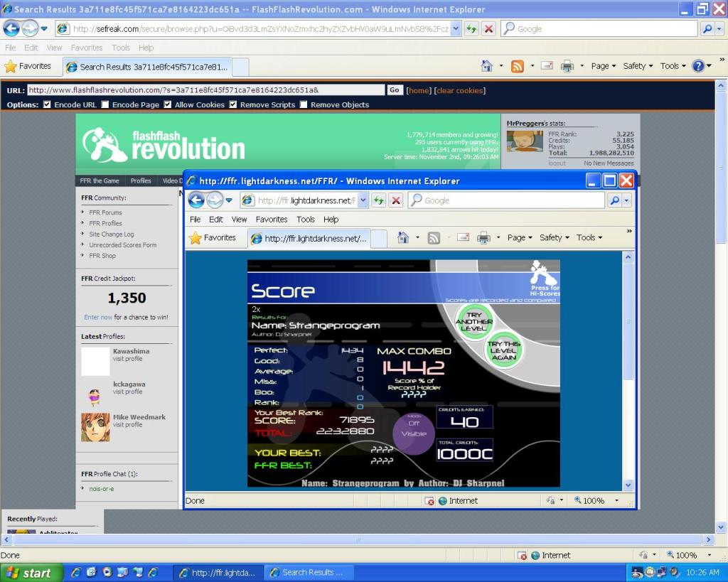Screen dimensions: 728x582
Task: Click Windows Start button
Action: click(31, 573)
